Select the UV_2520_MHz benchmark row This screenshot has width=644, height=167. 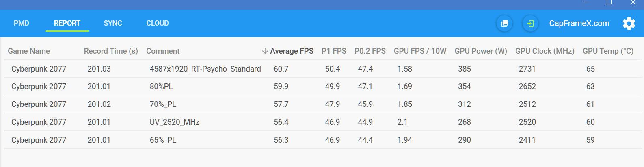[x=175, y=122]
